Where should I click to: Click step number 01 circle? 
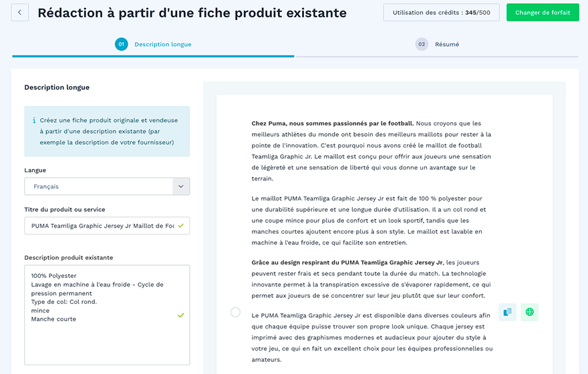click(122, 44)
